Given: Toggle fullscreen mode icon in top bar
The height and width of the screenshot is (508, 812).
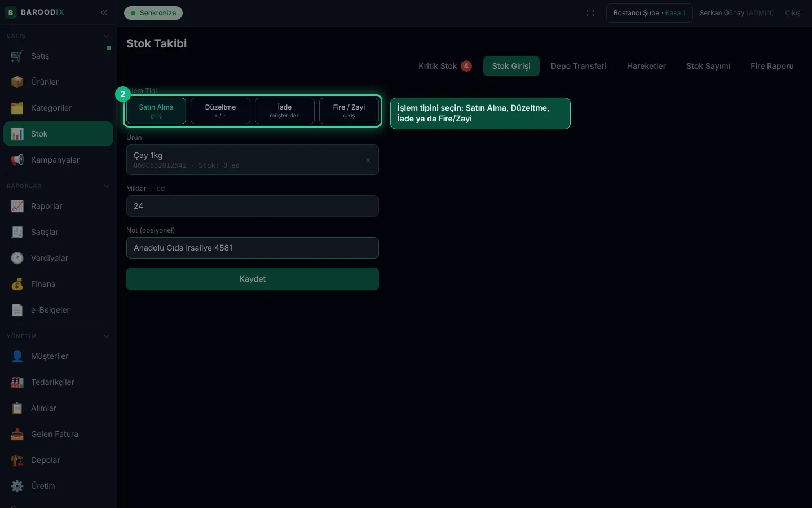Looking at the screenshot, I should (x=590, y=13).
